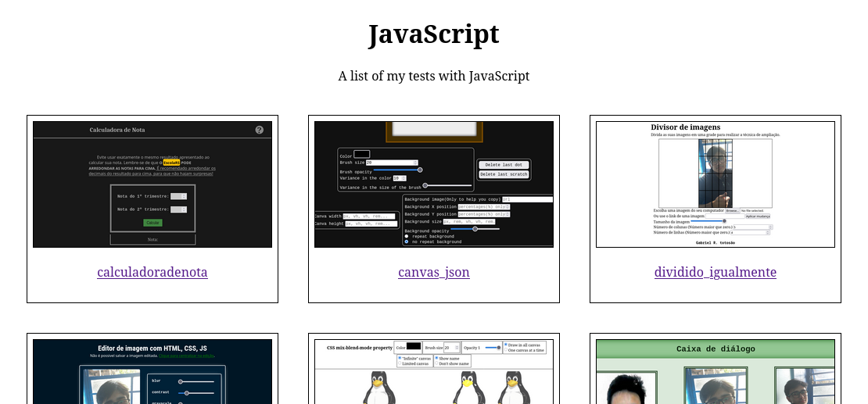
Task: Click the JavaScript page heading
Action: point(434,34)
